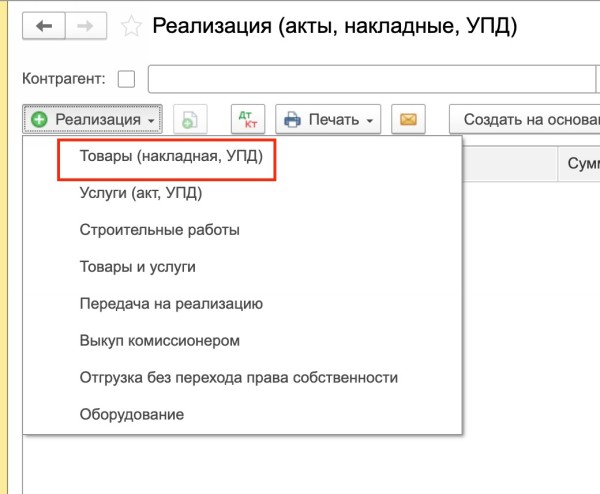Select Товары (накладная, УПД) menu item
Viewport: 600px width, 494px height.
(x=163, y=158)
